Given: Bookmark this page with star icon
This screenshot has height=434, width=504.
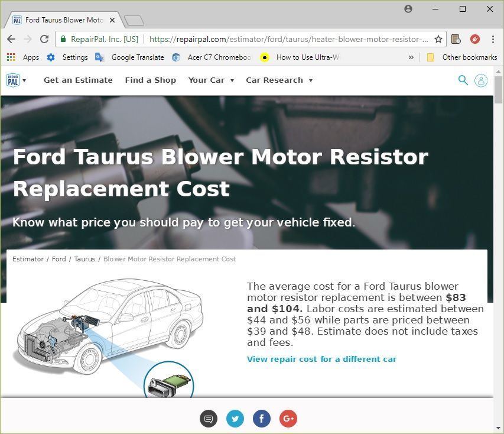Looking at the screenshot, I should pyautogui.click(x=438, y=39).
